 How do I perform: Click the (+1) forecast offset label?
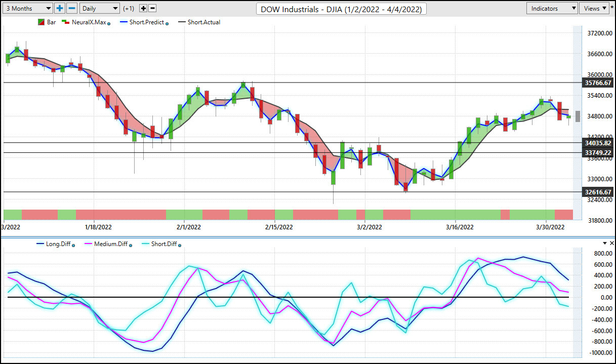point(129,9)
